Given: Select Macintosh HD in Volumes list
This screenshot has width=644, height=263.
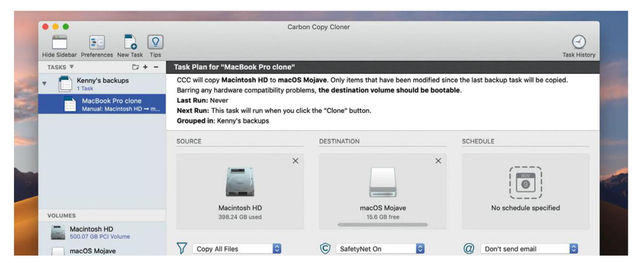Looking at the screenshot, I should (x=102, y=232).
